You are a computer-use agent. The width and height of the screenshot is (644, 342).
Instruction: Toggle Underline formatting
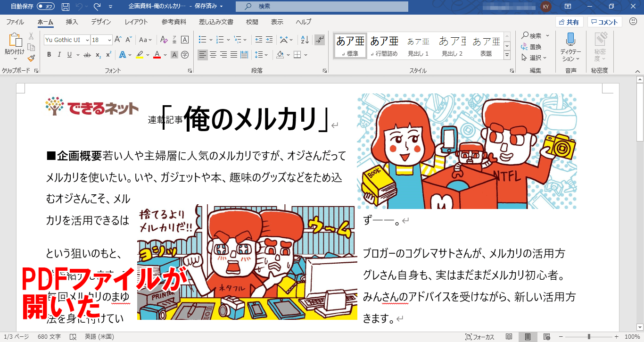coord(70,55)
